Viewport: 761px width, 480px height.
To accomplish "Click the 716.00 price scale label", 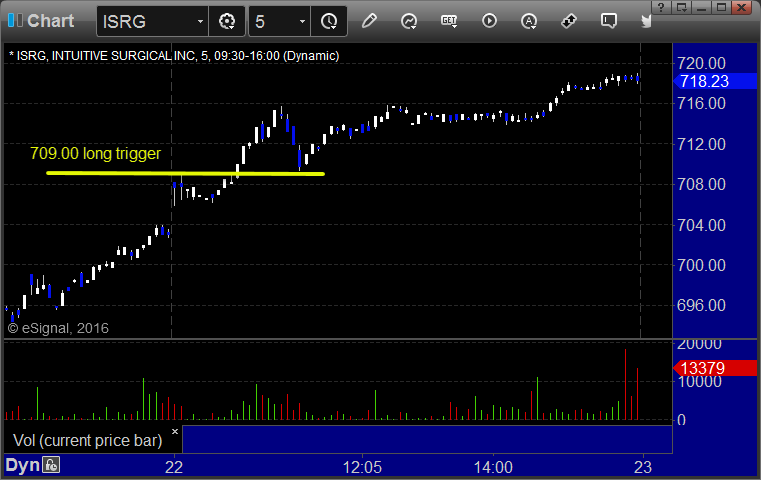I will tap(701, 103).
